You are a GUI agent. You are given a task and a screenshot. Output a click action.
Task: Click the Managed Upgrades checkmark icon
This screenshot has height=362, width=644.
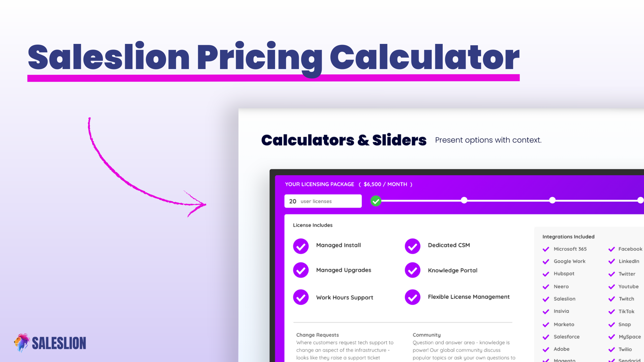pyautogui.click(x=300, y=270)
